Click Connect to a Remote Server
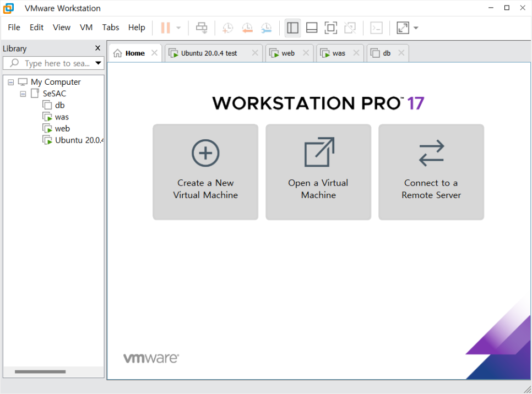This screenshot has width=532, height=394. tap(431, 172)
